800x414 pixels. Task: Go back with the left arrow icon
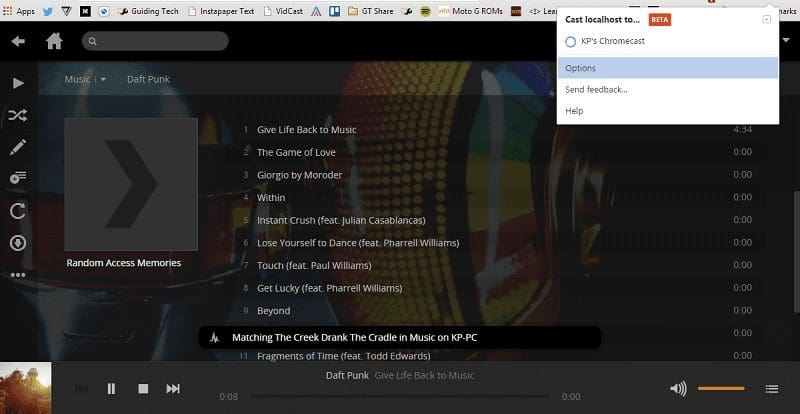tap(18, 41)
